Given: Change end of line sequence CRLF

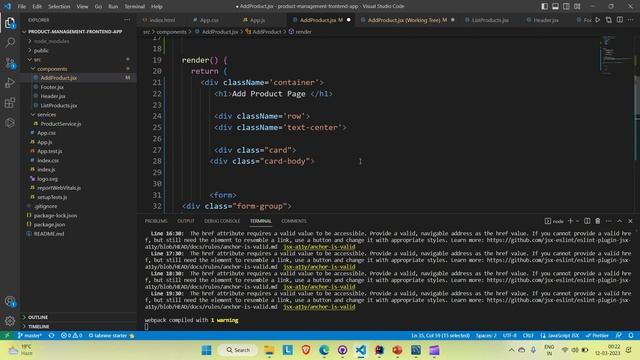Looking at the screenshot, I should tap(528, 336).
